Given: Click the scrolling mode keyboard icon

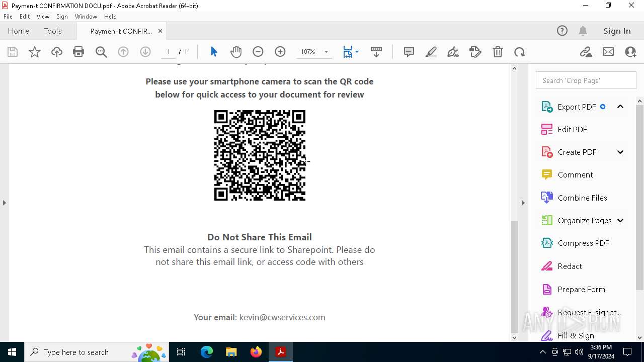Looking at the screenshot, I should (x=376, y=52).
